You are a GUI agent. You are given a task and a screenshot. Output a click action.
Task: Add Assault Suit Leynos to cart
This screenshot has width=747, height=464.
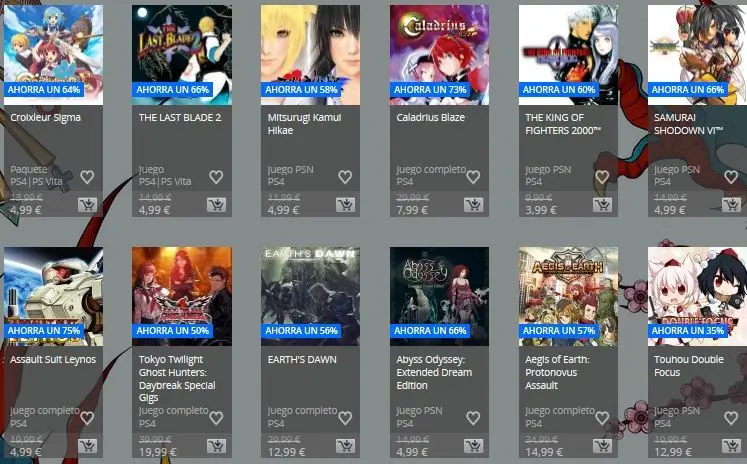click(87, 446)
